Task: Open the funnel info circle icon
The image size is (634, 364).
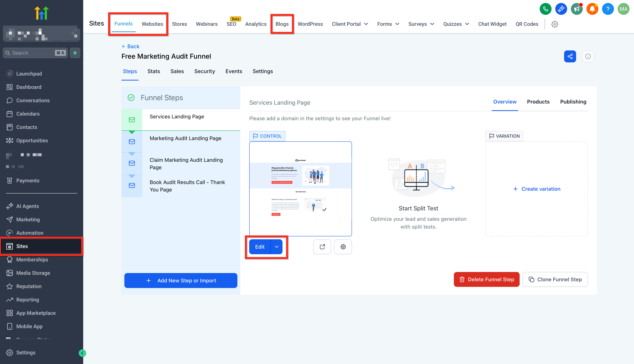Action: tap(588, 57)
